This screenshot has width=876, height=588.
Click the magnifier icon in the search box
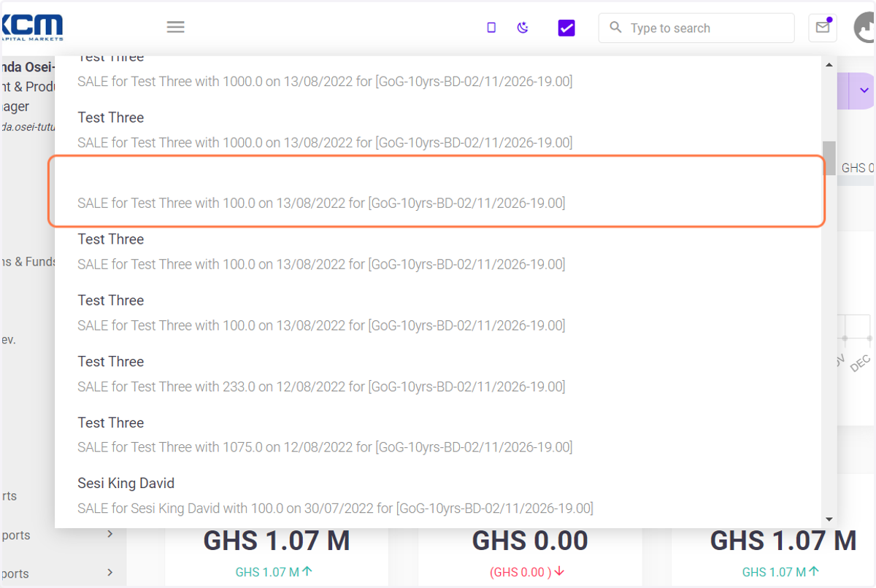[615, 28]
